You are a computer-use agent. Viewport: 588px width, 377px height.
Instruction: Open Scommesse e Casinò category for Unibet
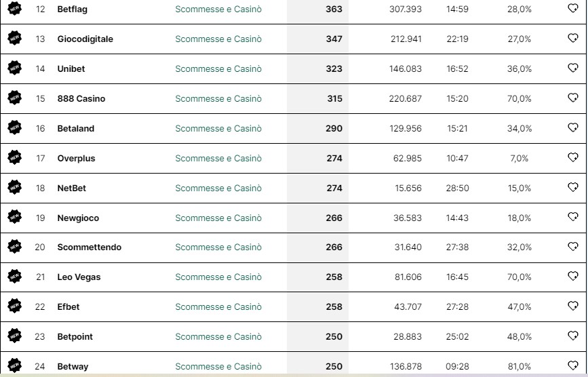(x=218, y=69)
